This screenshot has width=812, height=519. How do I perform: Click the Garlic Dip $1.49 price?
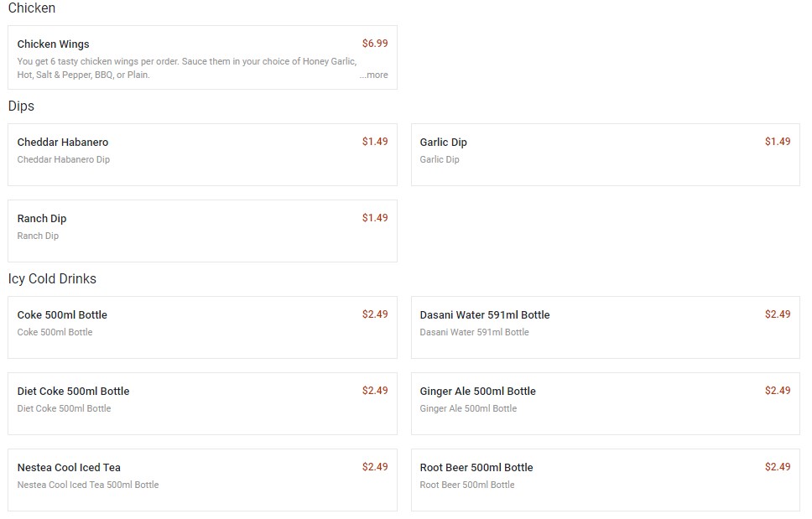[x=778, y=142]
